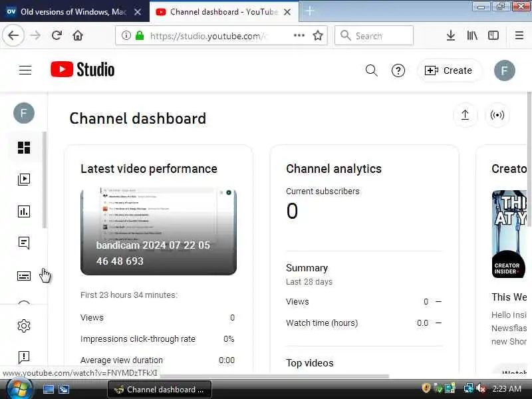Click the green padlock security icon
Image resolution: width=532 pixels, height=399 pixels.
coord(140,35)
